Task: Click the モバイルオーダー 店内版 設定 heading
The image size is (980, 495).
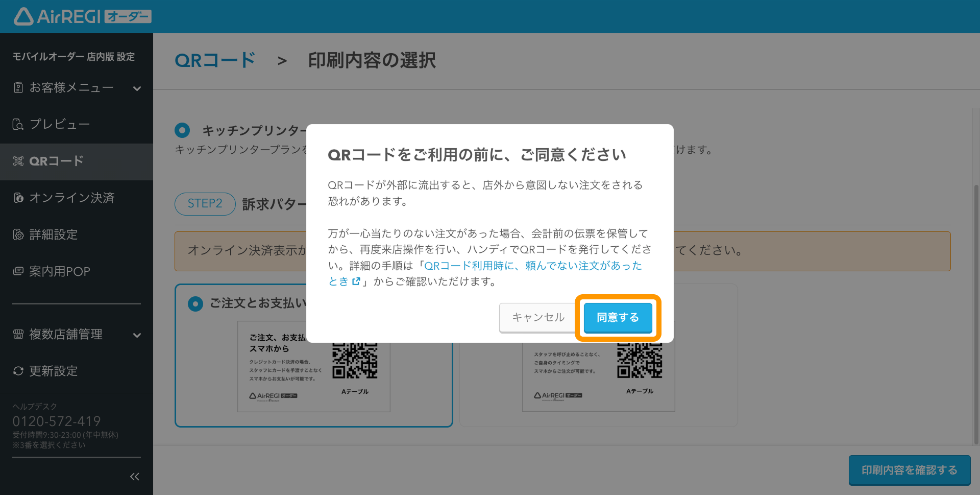Action: [73, 57]
